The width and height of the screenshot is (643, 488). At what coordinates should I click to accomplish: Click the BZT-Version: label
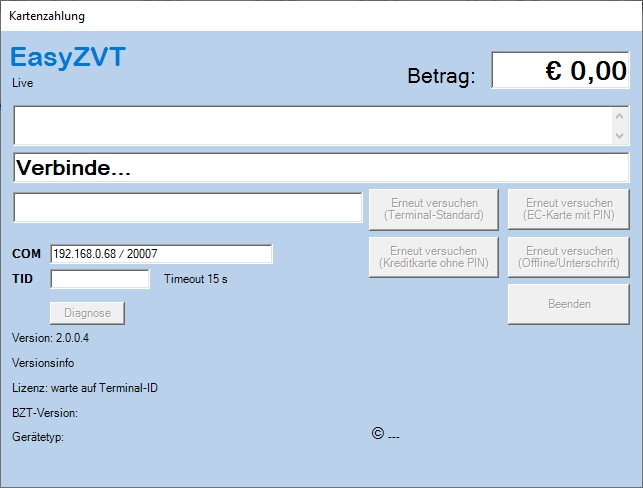[x=45, y=413]
